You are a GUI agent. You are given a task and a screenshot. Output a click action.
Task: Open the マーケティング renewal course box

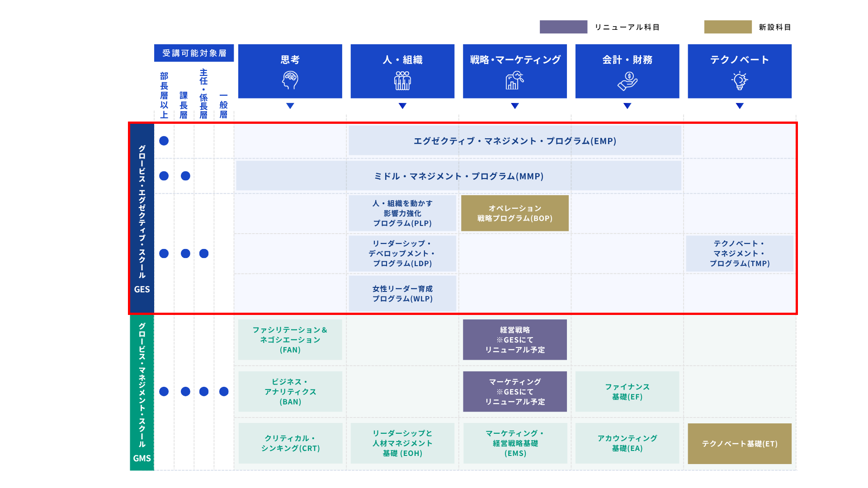coord(515,391)
